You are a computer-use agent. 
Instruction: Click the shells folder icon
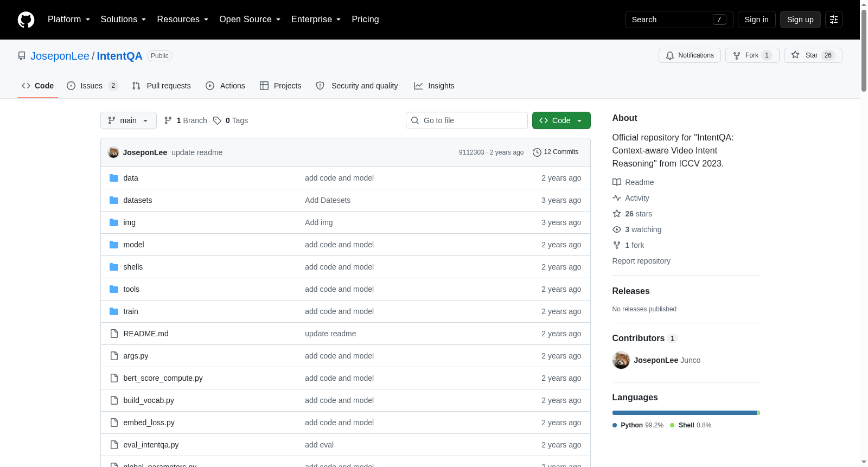[114, 267]
